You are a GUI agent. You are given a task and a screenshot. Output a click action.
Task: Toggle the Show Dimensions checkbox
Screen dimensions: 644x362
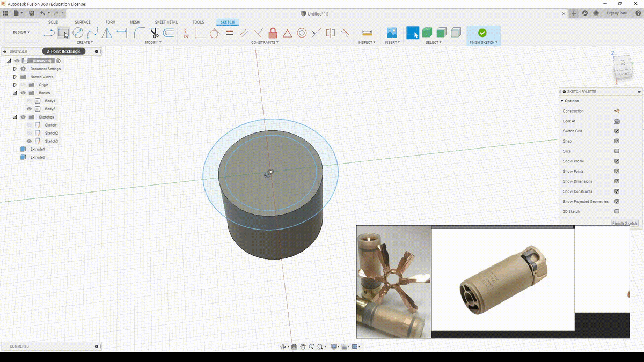coord(617,181)
